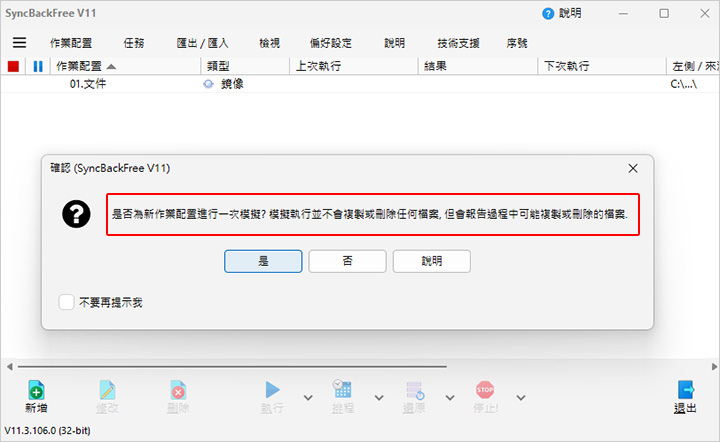The image size is (720, 442).
Task: Click the 說明 link in title bar
Action: 570,13
